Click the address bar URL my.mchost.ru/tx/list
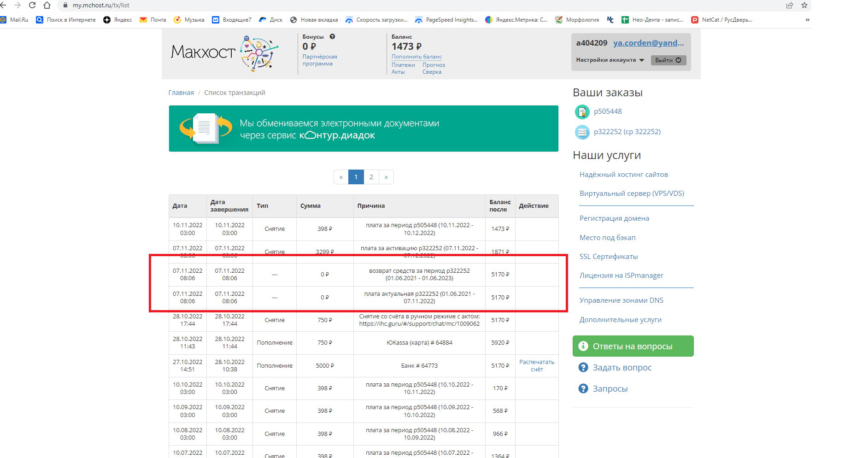The height and width of the screenshot is (458, 868). [101, 6]
